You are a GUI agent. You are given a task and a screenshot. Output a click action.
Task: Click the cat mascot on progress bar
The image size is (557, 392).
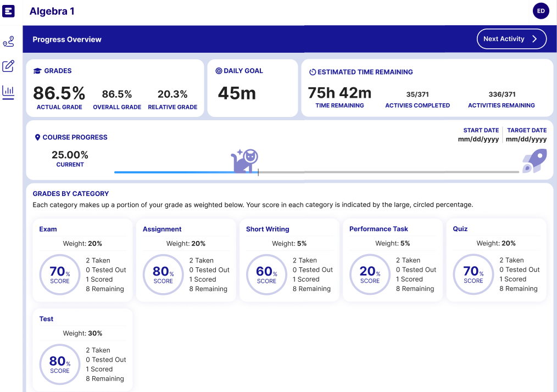[x=244, y=161]
